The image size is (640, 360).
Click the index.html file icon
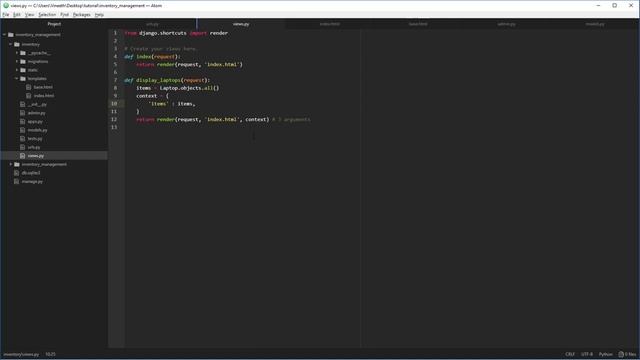click(x=29, y=96)
